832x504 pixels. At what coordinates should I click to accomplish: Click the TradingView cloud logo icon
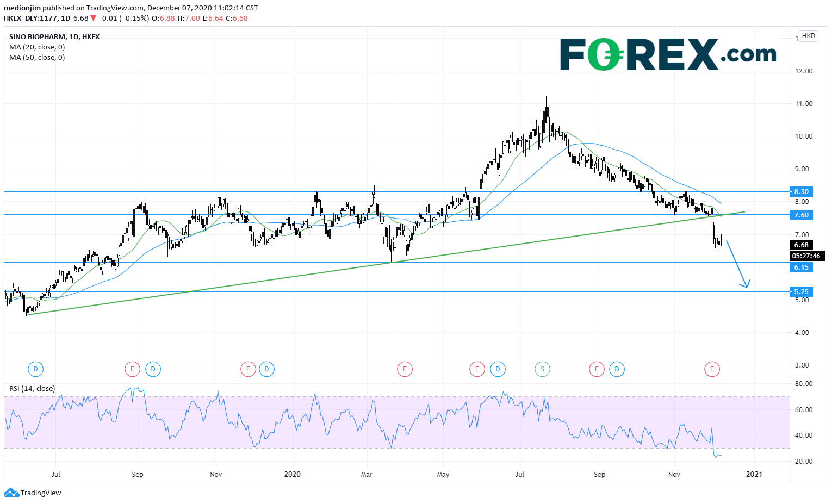coord(11,493)
